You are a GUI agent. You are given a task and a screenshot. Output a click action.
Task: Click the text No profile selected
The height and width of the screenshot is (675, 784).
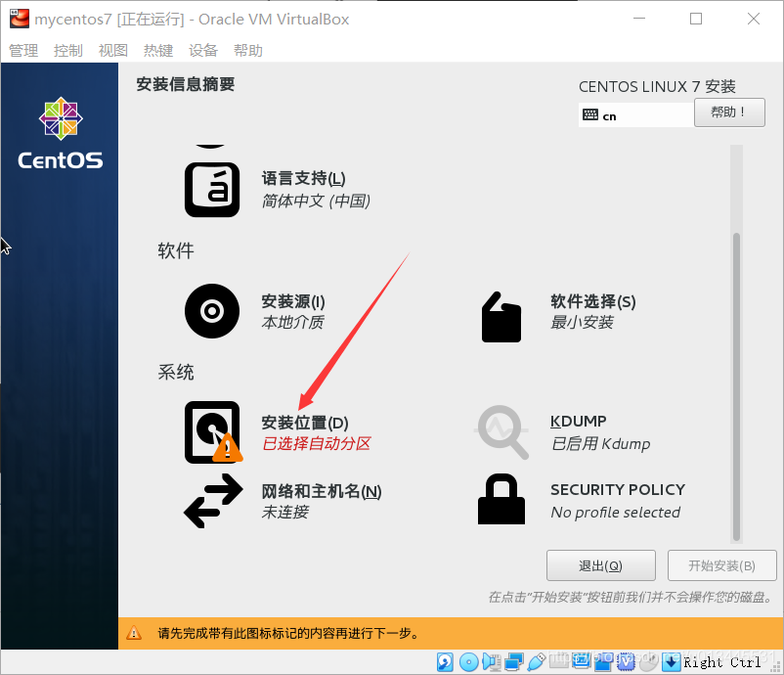616,513
